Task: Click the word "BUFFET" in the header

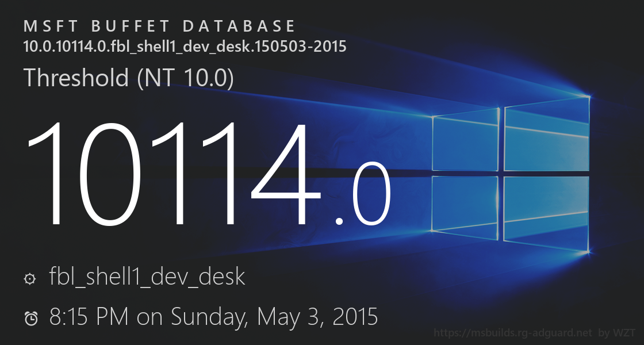Action: pyautogui.click(x=127, y=26)
